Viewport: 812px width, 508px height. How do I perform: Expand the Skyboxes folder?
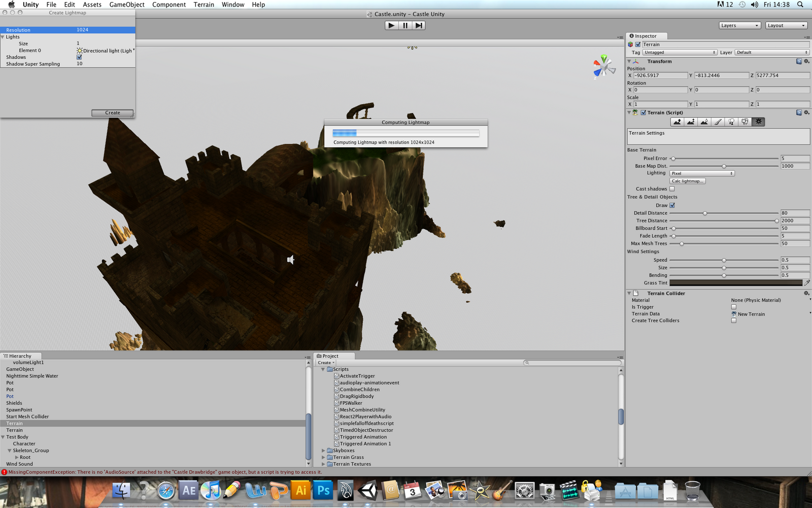tap(323, 451)
